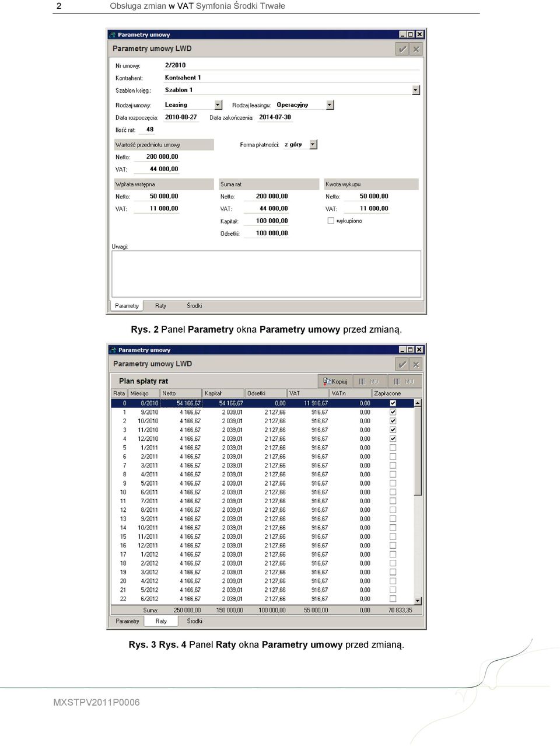Click the Kapitał column header

223,393
